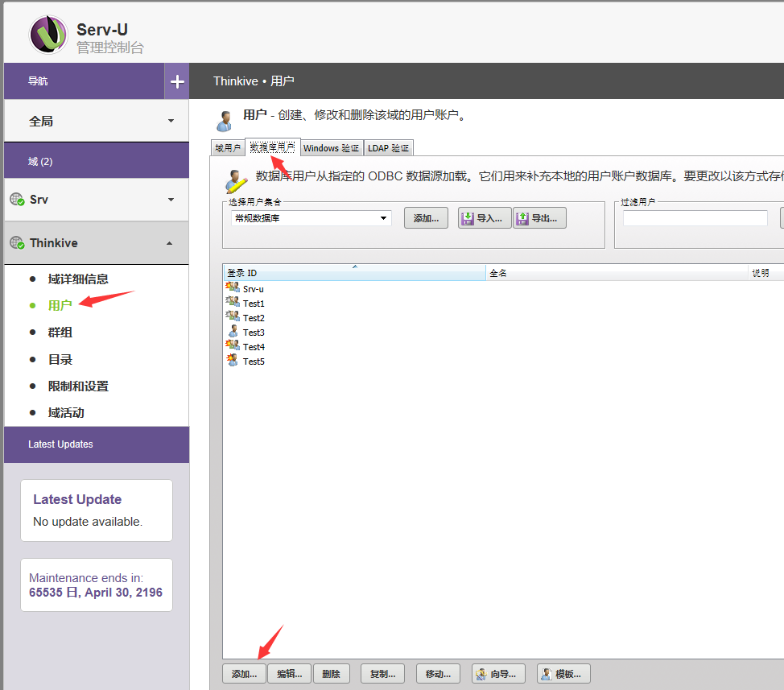
Task: Click the plus icon beside 导航
Action: pos(177,81)
